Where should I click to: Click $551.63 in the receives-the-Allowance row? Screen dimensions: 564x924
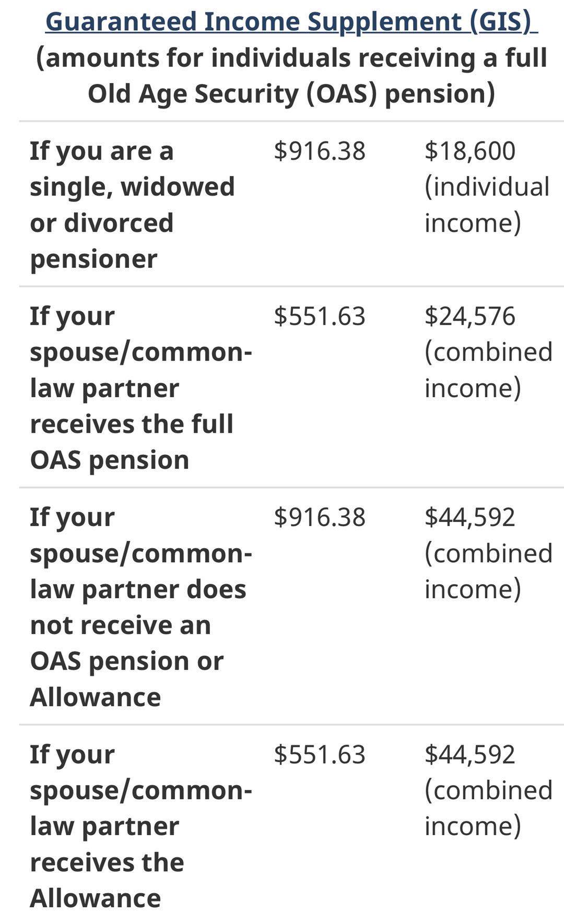(319, 755)
